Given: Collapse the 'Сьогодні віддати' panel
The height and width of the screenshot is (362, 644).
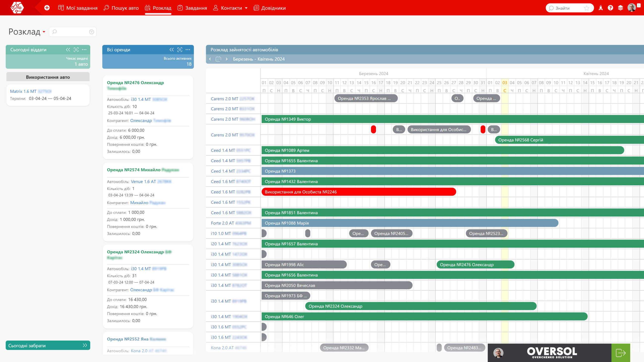Looking at the screenshot, I should (68, 50).
